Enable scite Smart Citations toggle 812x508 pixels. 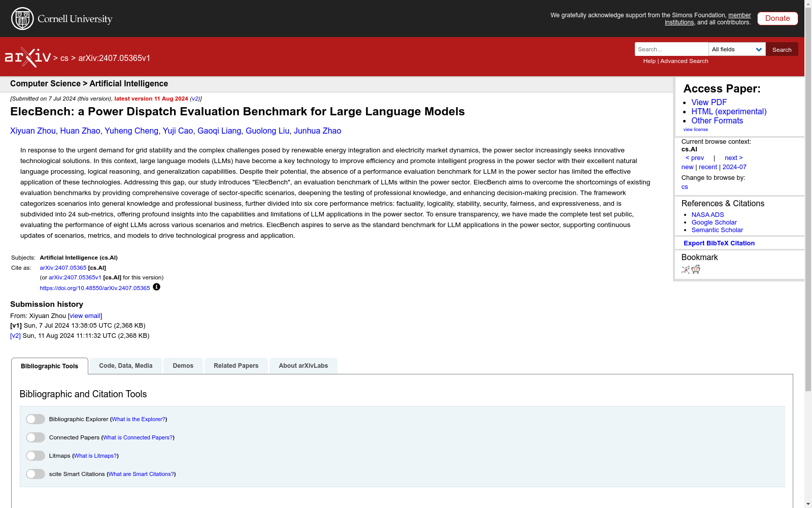click(36, 474)
